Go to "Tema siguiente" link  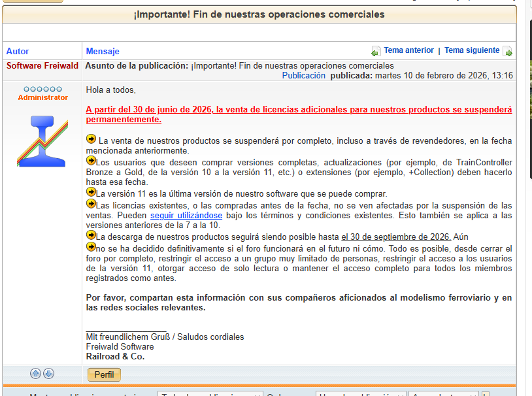click(472, 50)
